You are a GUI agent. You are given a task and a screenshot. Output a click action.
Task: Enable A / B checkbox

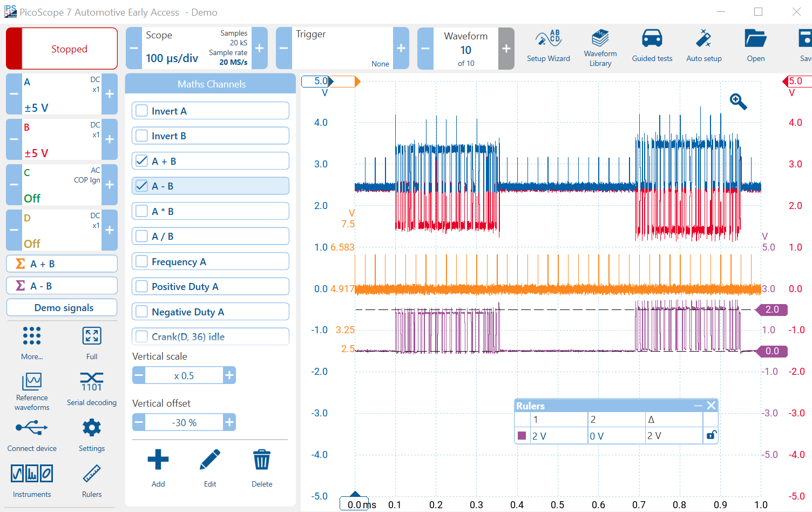141,236
